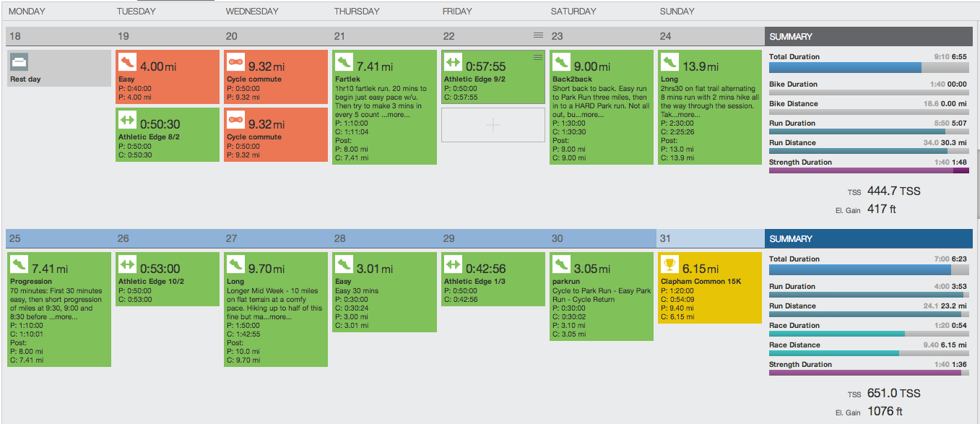Expand more text on the Progression workout
Screen dimensions: 980x424
tap(66, 316)
